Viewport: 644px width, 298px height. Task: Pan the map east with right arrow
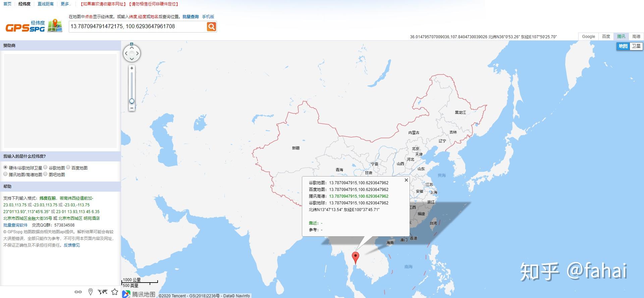click(x=138, y=53)
